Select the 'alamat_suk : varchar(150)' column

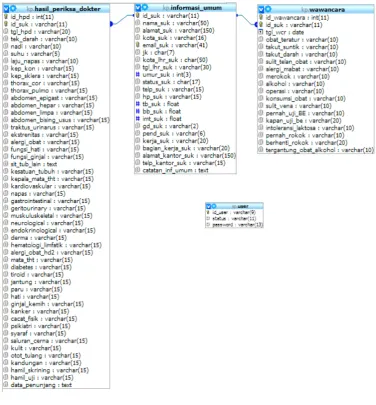(178, 30)
